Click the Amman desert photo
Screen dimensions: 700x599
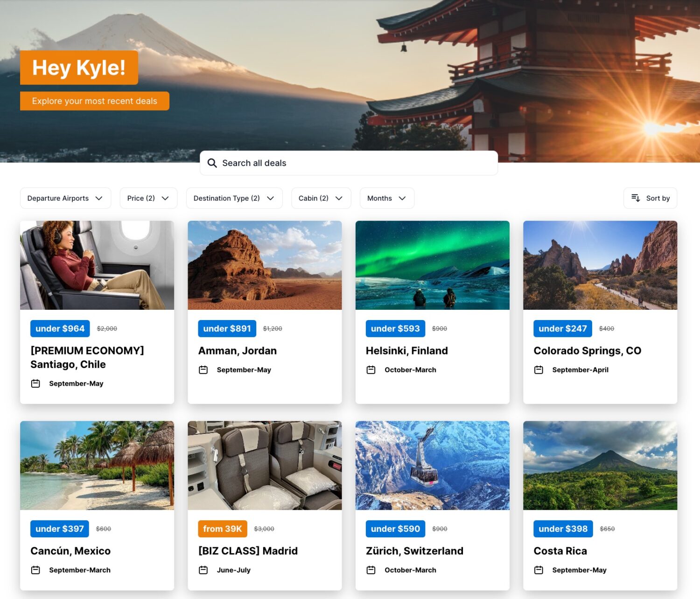265,265
